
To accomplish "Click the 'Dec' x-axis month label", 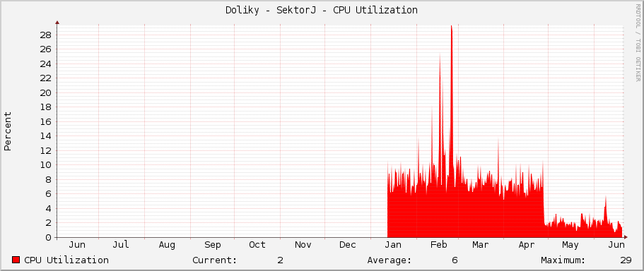I will [x=348, y=245].
